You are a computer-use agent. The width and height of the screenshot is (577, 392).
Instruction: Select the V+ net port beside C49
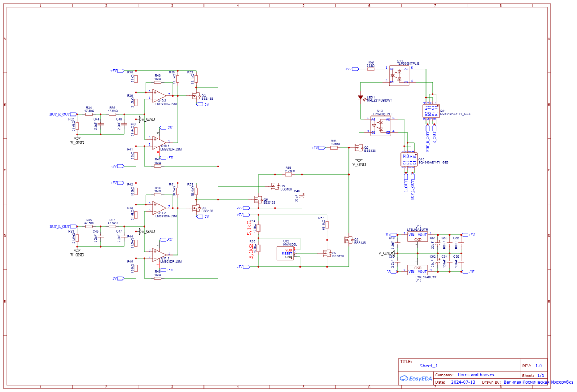pyautogui.click(x=393, y=235)
